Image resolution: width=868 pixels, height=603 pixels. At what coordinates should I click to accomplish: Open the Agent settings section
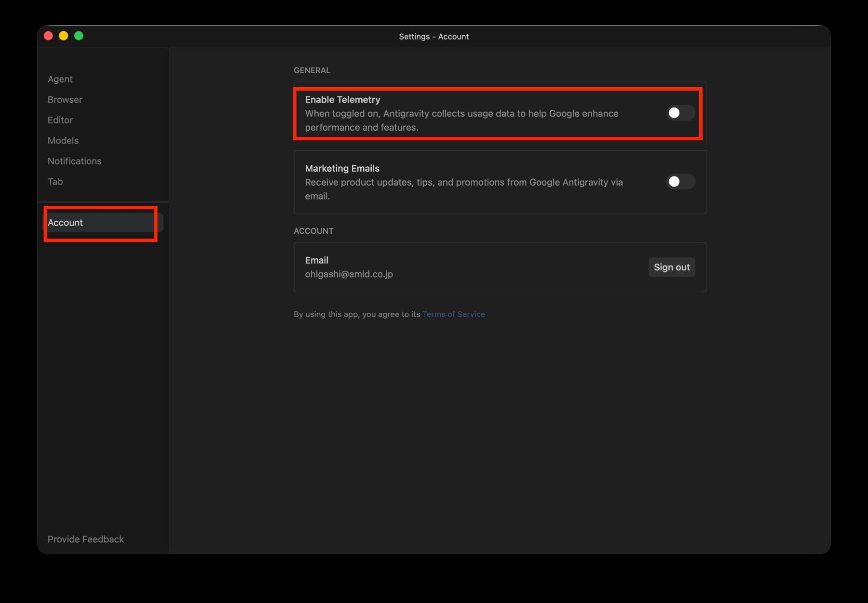click(x=60, y=79)
